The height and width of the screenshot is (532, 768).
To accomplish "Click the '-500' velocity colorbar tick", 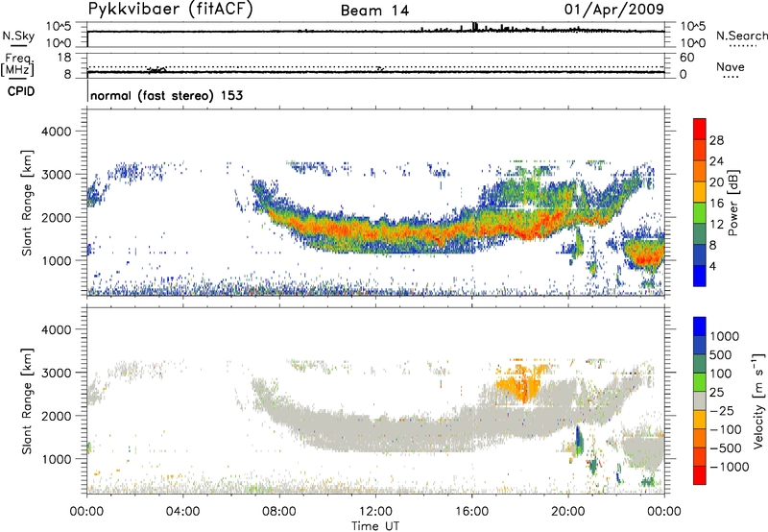I will [x=726, y=447].
